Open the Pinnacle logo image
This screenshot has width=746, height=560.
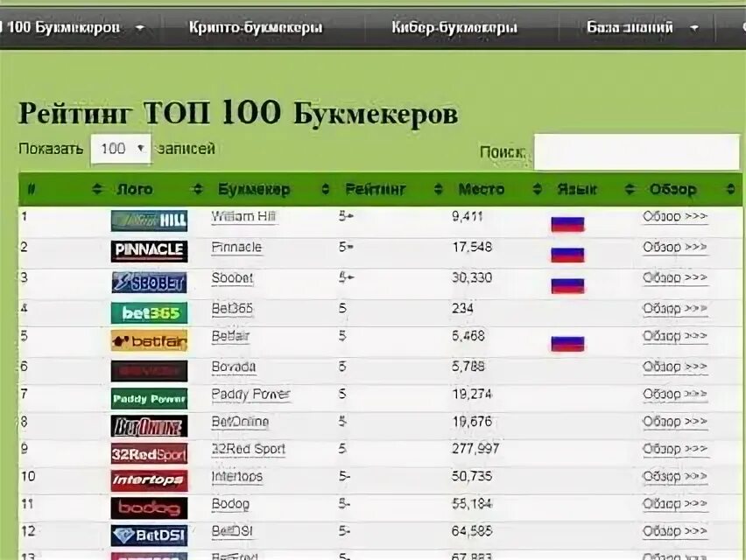coord(149,250)
